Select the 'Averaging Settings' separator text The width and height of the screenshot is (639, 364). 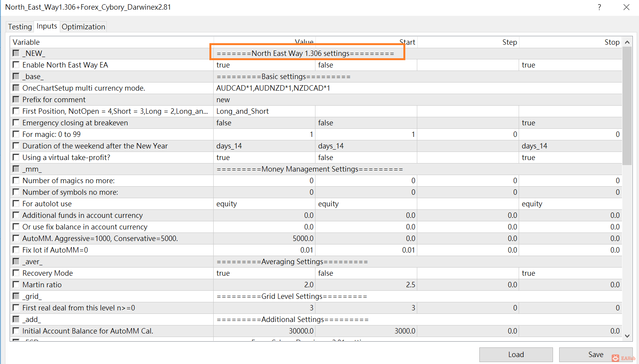click(292, 261)
